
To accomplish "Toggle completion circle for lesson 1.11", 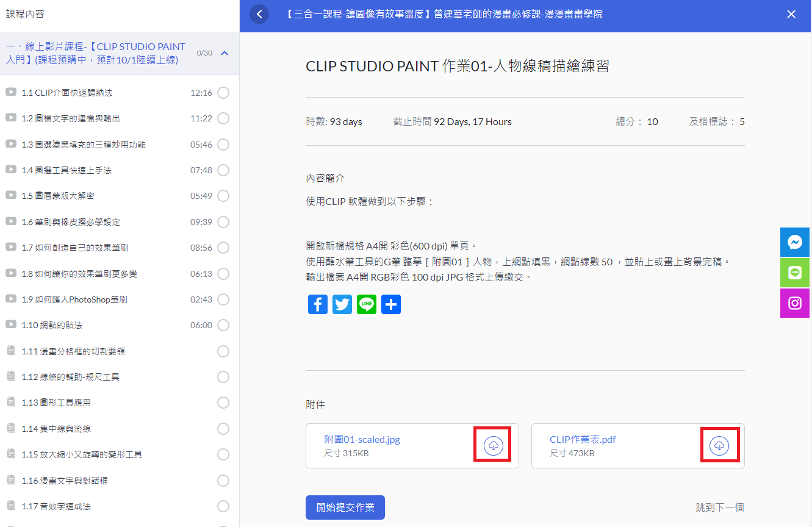I will coord(223,351).
